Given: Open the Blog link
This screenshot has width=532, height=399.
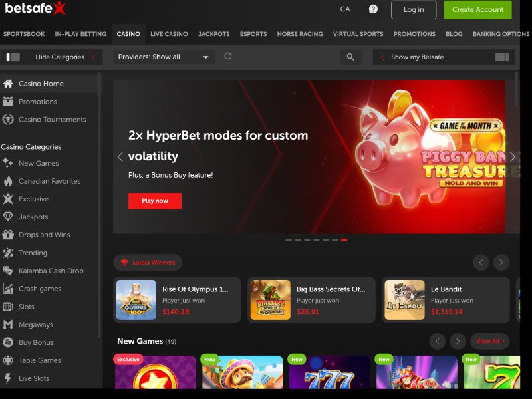Looking at the screenshot, I should click(454, 34).
